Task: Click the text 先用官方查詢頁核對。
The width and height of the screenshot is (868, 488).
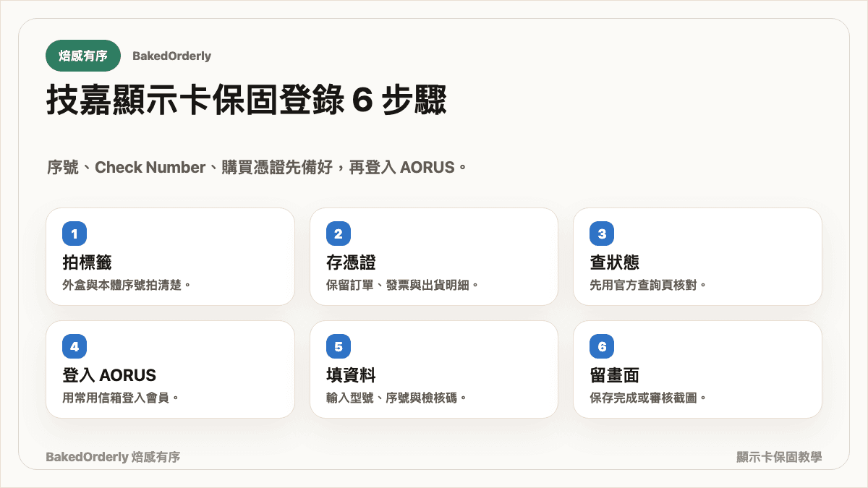Action: [649, 285]
